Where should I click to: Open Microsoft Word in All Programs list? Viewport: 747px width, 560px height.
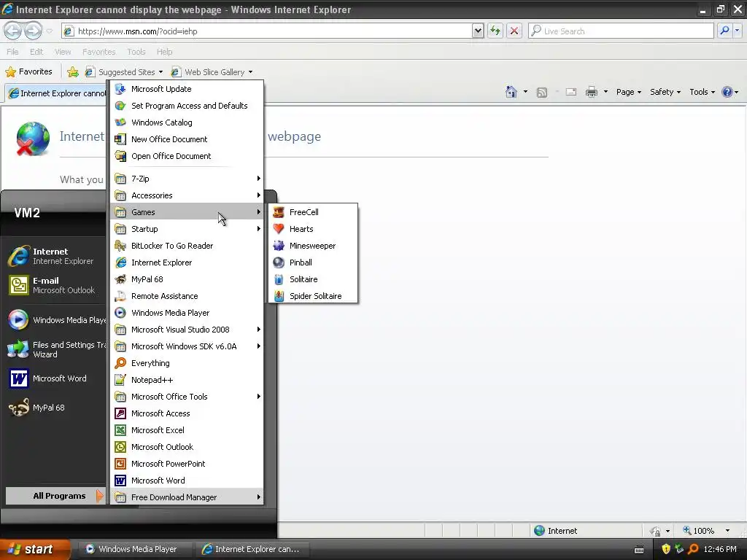click(x=187, y=481)
